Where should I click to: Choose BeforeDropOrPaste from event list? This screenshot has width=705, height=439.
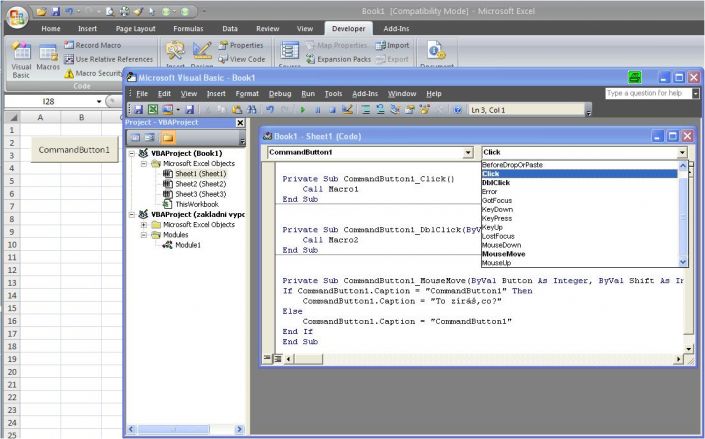pyautogui.click(x=512, y=165)
